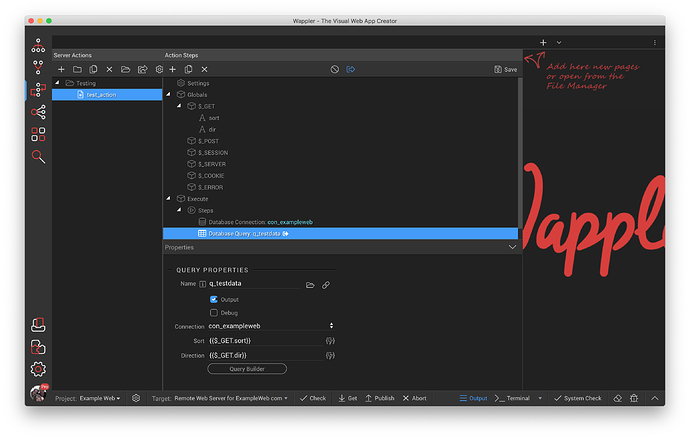The width and height of the screenshot is (690, 439).
Task: Collapse the Steps node
Action: click(x=179, y=210)
